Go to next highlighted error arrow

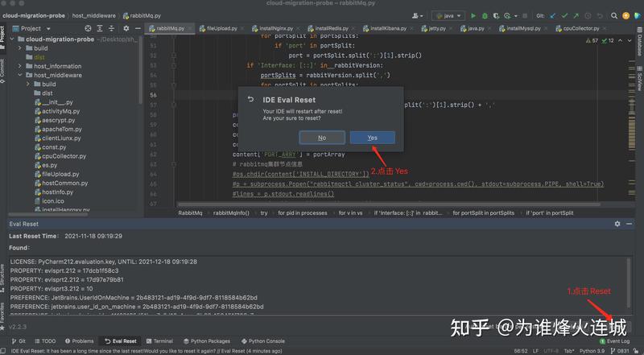[630, 41]
